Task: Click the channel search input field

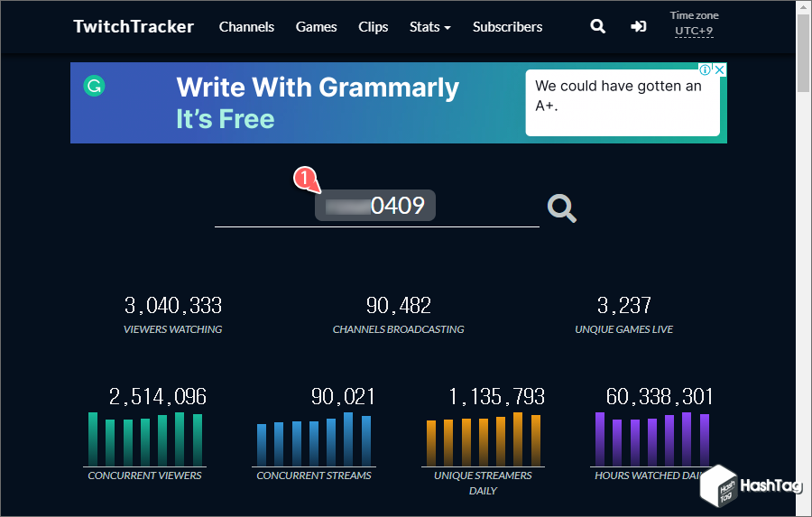Action: coord(376,207)
